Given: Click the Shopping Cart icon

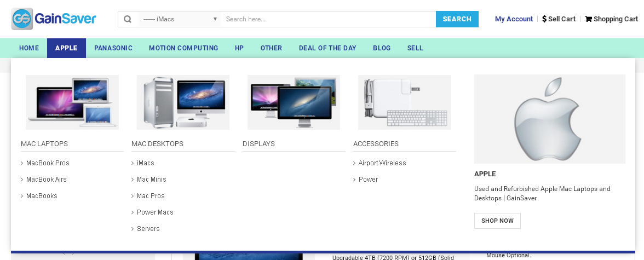Looking at the screenshot, I should pyautogui.click(x=588, y=19).
